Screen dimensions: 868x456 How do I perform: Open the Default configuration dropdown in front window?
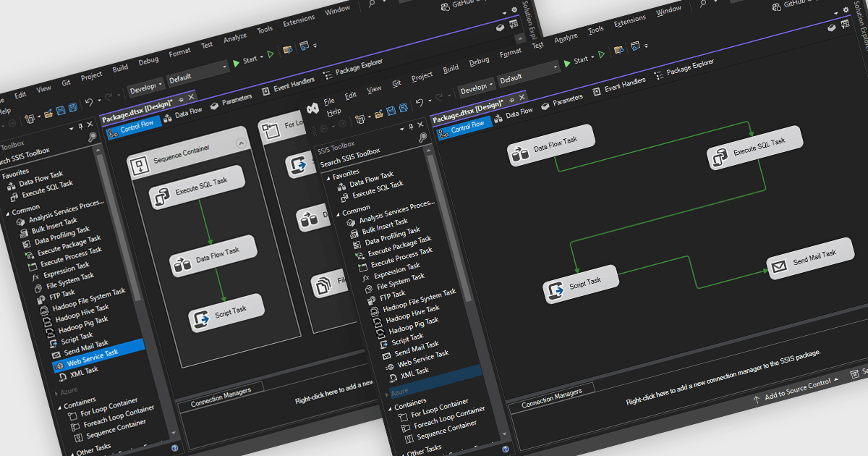529,74
